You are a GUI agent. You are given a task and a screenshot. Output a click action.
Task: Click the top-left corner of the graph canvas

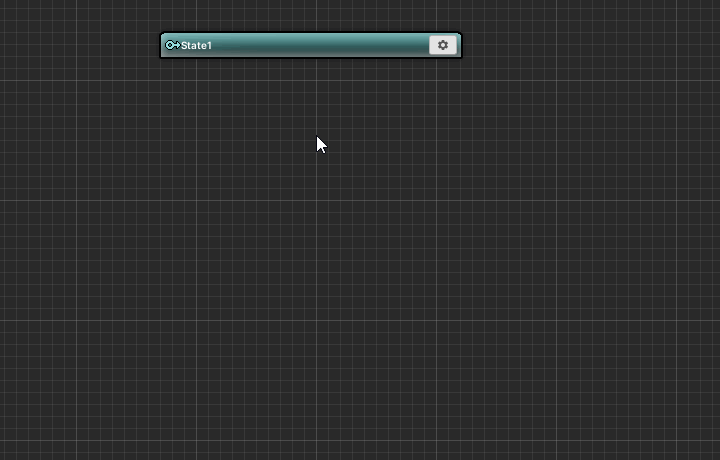click(5, 5)
